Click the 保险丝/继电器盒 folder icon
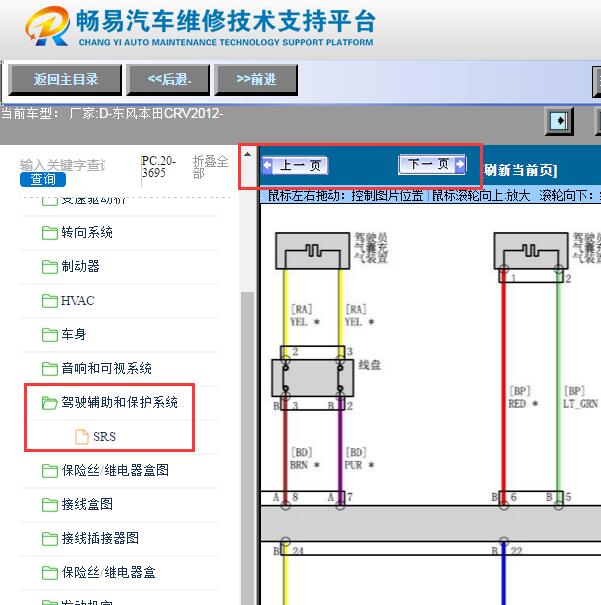Screen dimensions: 601x605 (50, 572)
